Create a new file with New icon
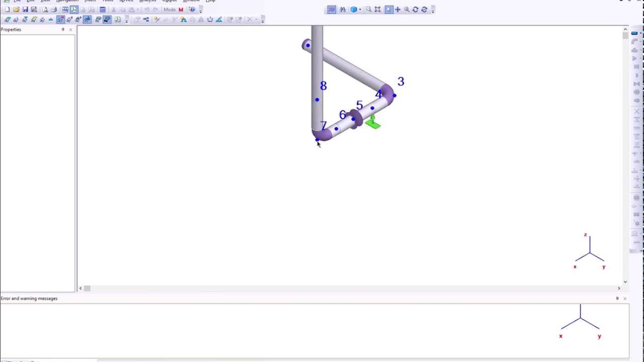 pyautogui.click(x=7, y=10)
